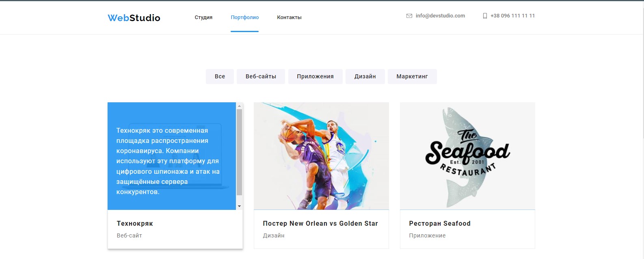Open the basketball poster thumbnail
The width and height of the screenshot is (644, 259).
point(321,156)
